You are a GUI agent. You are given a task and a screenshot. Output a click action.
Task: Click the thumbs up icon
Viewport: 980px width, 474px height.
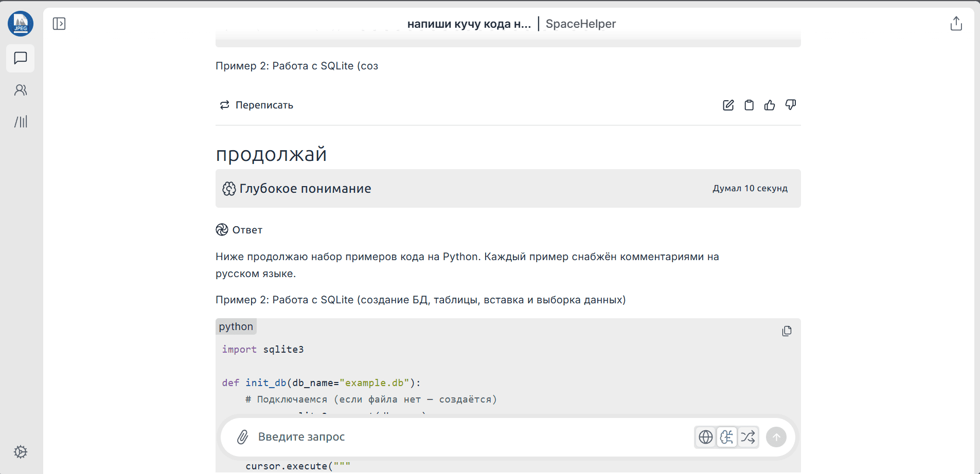tap(770, 105)
